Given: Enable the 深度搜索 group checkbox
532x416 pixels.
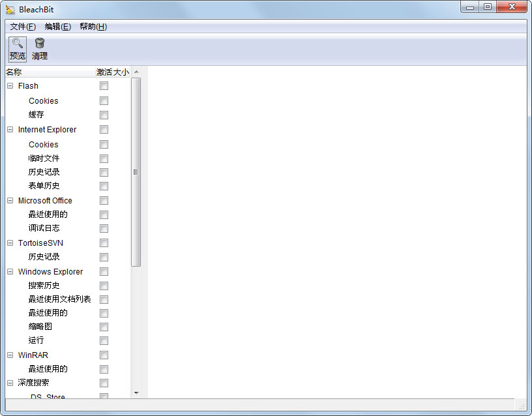Looking at the screenshot, I should click(x=104, y=383).
